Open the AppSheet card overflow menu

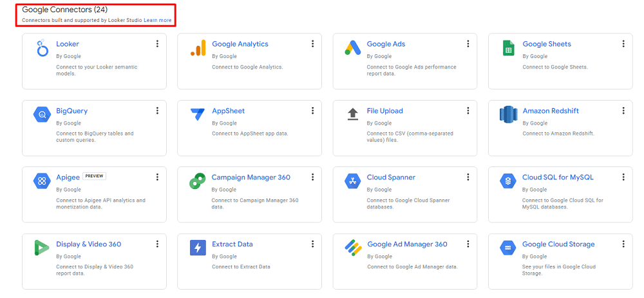pyautogui.click(x=312, y=110)
